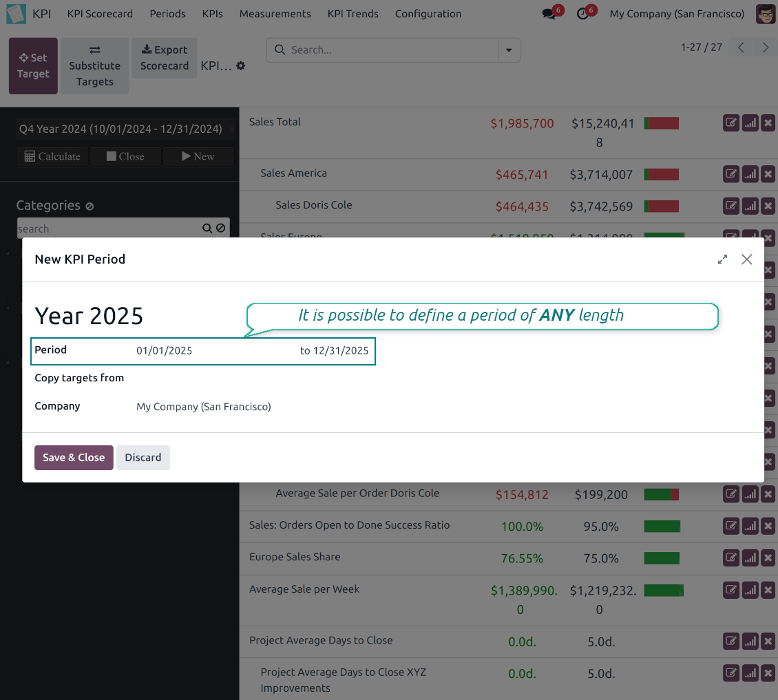Click the progress bar for Average Sale per Week

(664, 590)
